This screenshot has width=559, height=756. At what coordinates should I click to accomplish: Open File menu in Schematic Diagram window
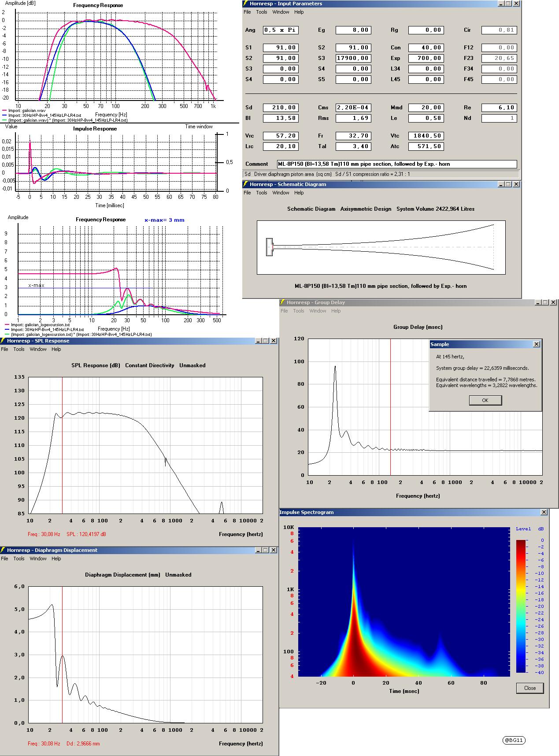pos(247,193)
